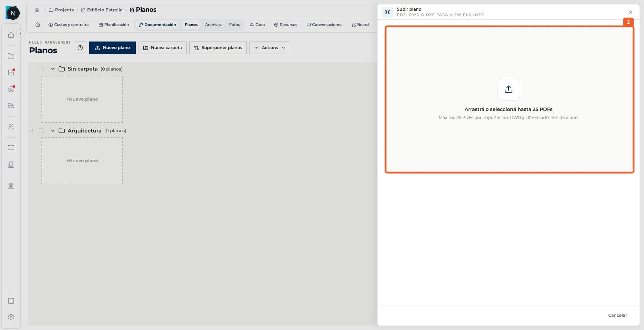Open the settings gear icon in sidebar

11,317
